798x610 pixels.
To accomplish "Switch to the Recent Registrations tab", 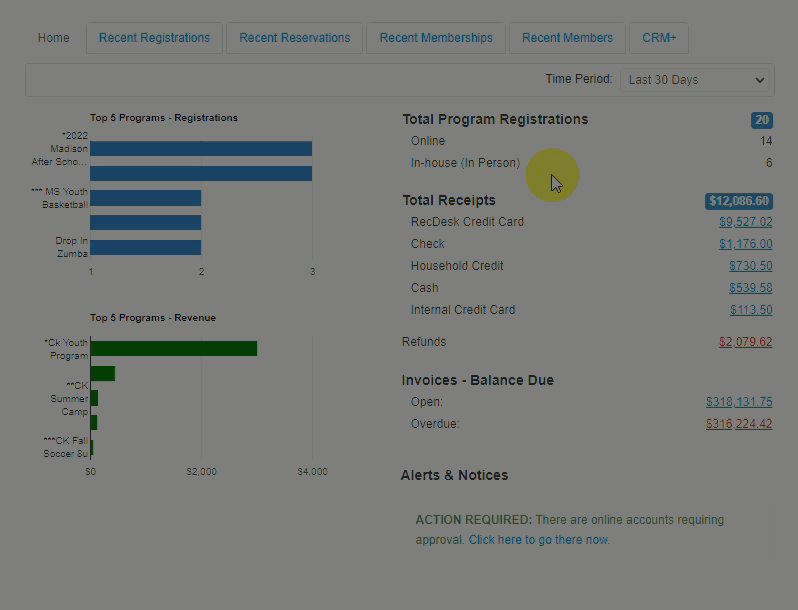I will click(154, 38).
